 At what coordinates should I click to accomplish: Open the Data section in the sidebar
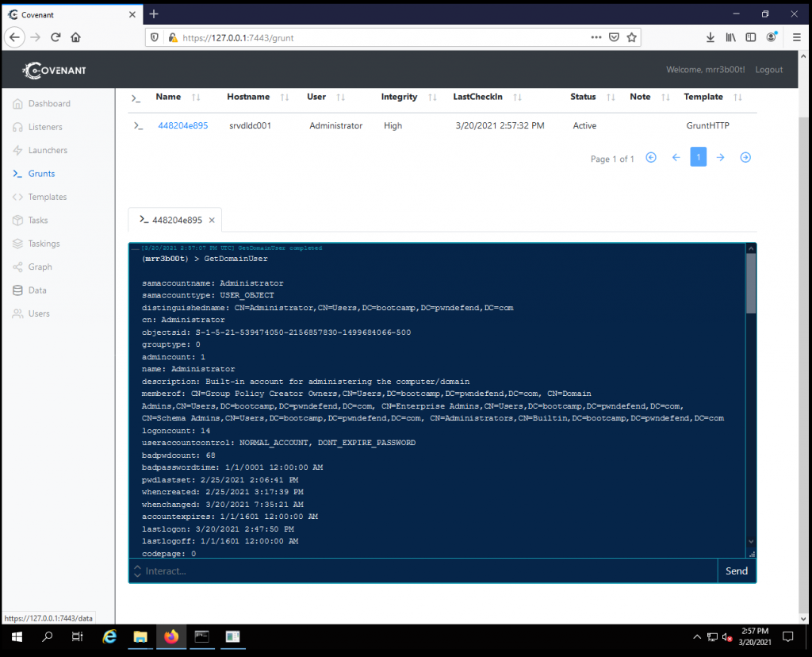44,290
